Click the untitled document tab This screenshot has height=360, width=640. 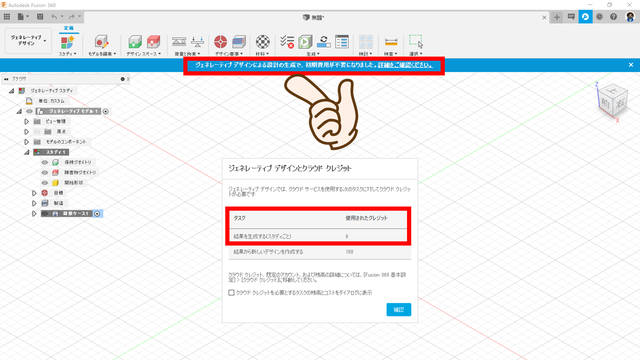[x=314, y=17]
